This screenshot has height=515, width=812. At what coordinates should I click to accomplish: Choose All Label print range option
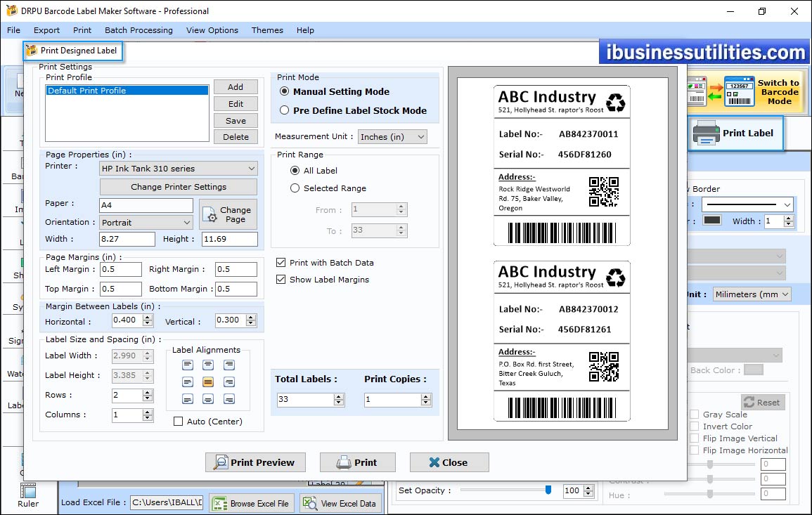[295, 170]
